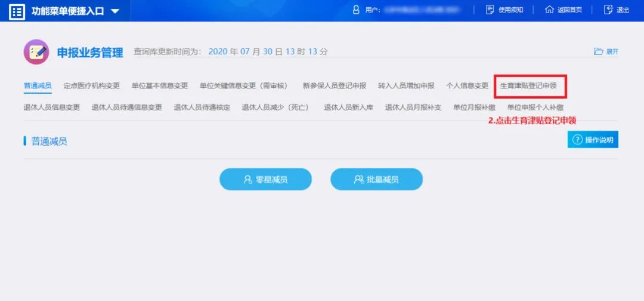This screenshot has height=301, width=644.
Task: Go to 新参保人员登记申报 tab
Action: tap(335, 85)
